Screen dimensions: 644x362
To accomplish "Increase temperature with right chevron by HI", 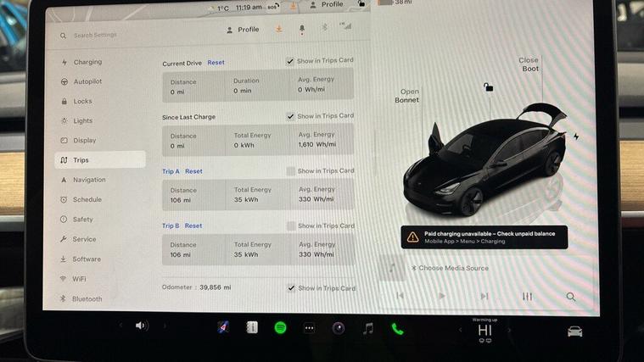I will 509,330.
